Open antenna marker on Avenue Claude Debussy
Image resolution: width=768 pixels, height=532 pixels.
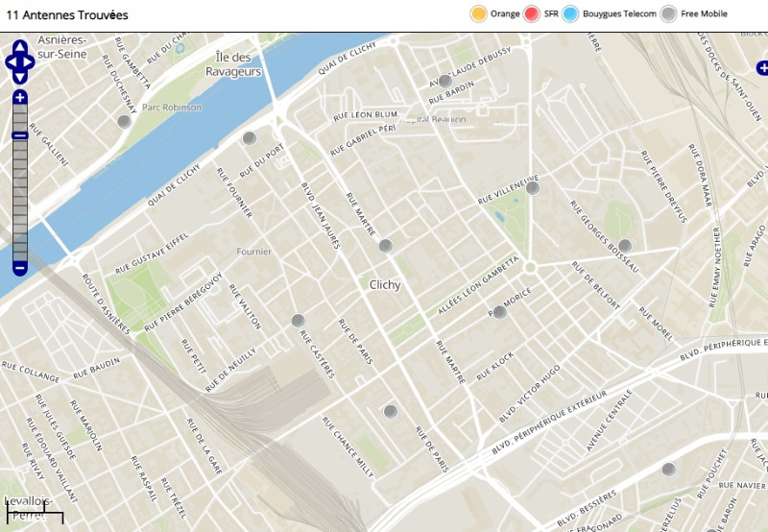click(444, 82)
